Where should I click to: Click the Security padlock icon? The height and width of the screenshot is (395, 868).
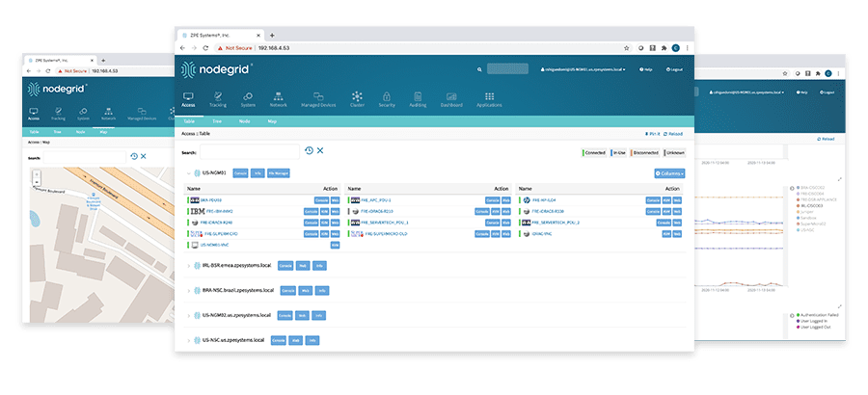[x=386, y=96]
